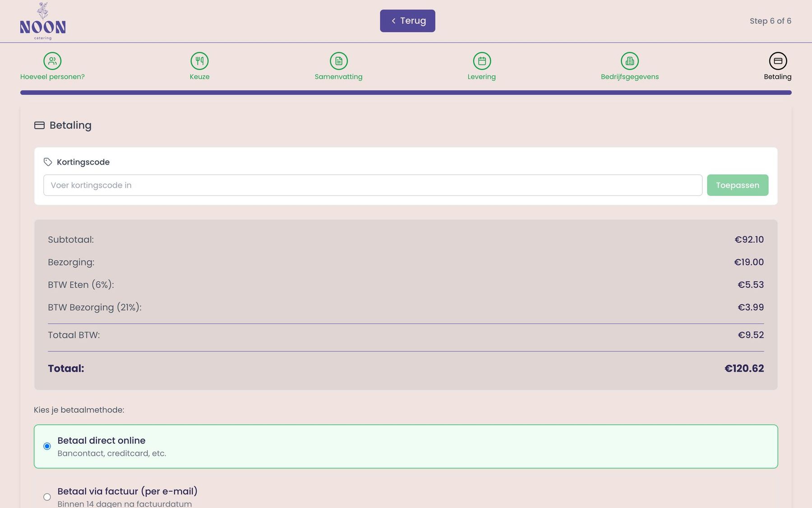Open the Keuze fork-and-knife step icon
Viewport: 812px width, 508px height.
point(199,61)
